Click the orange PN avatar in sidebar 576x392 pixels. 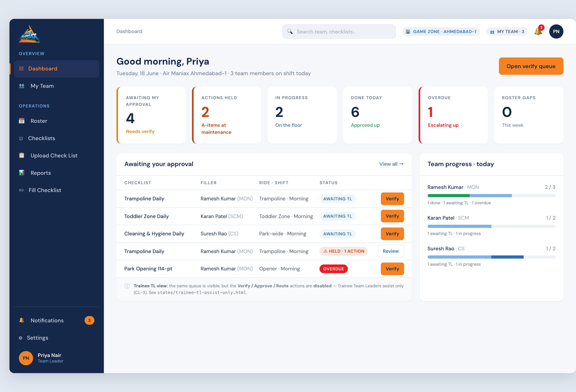(26, 358)
